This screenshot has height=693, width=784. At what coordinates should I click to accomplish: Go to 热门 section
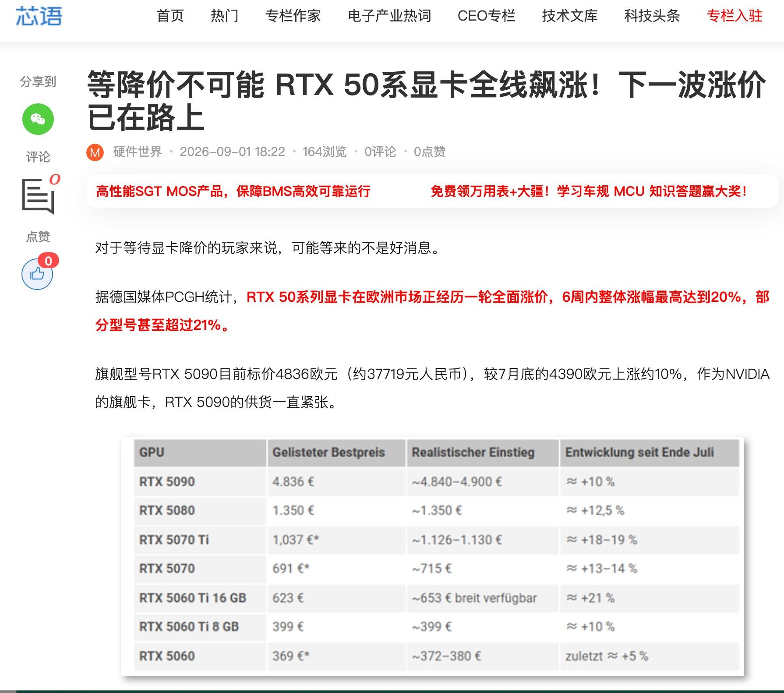tap(224, 16)
